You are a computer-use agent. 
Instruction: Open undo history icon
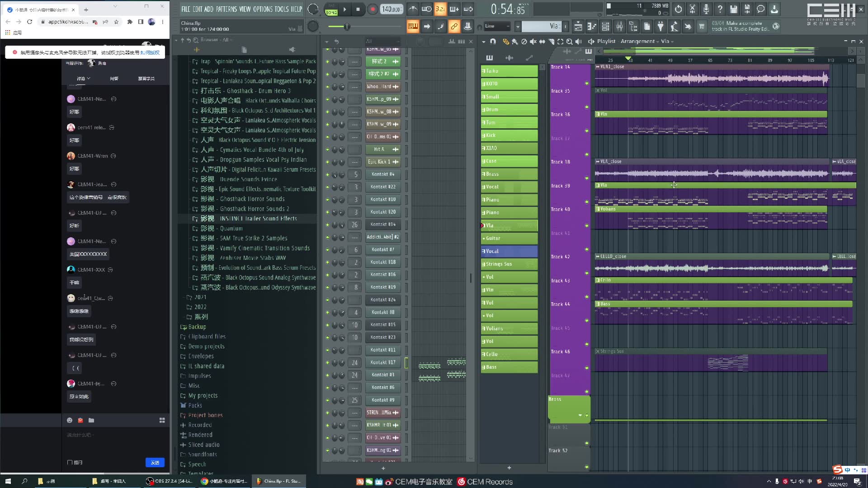pos(678,9)
